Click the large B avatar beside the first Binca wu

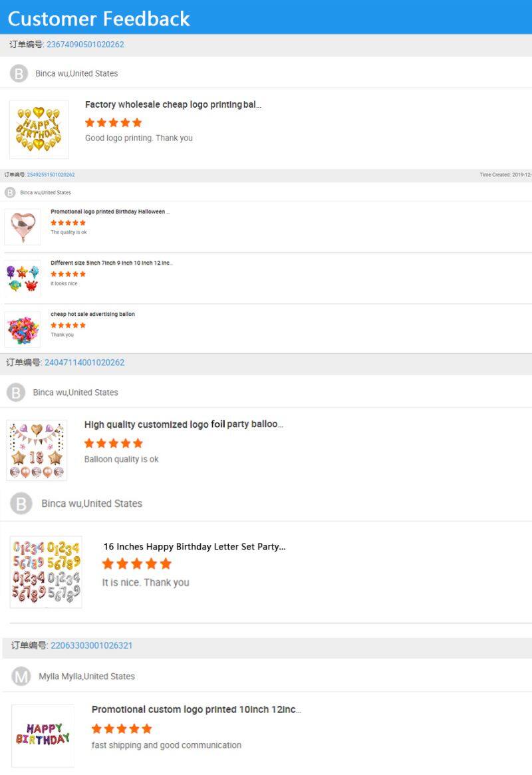pyautogui.click(x=19, y=74)
